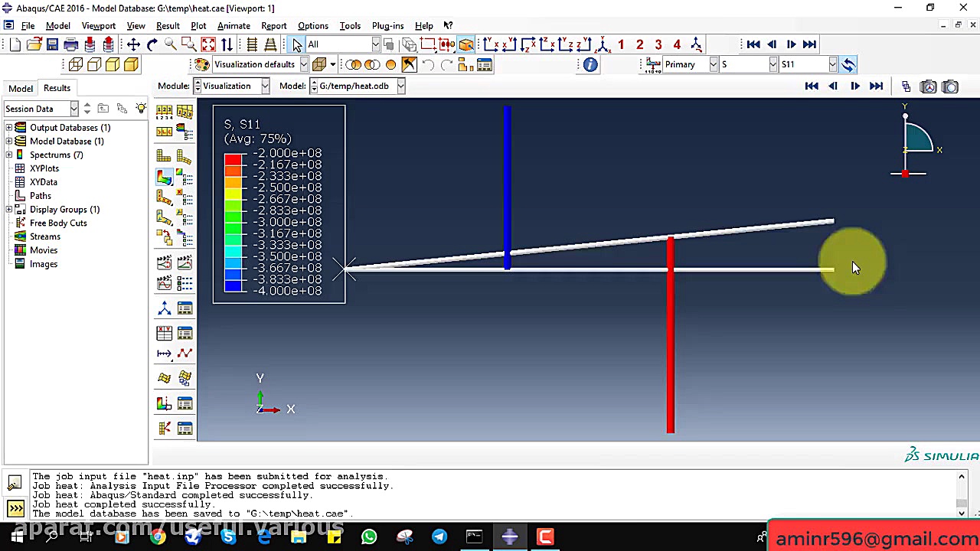This screenshot has width=980, height=551.
Task: Open the Plug-ins menu
Action: [387, 26]
